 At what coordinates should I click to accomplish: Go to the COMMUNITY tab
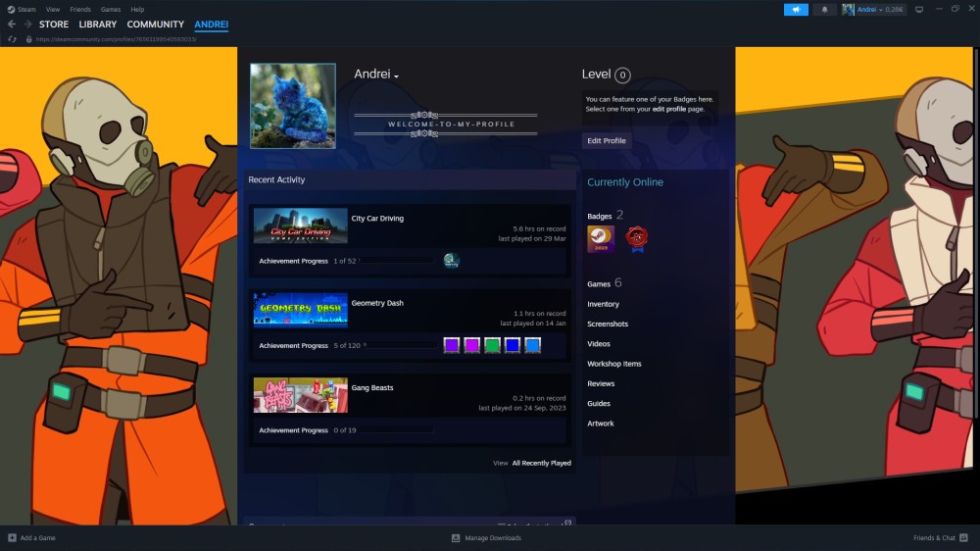[x=155, y=25]
